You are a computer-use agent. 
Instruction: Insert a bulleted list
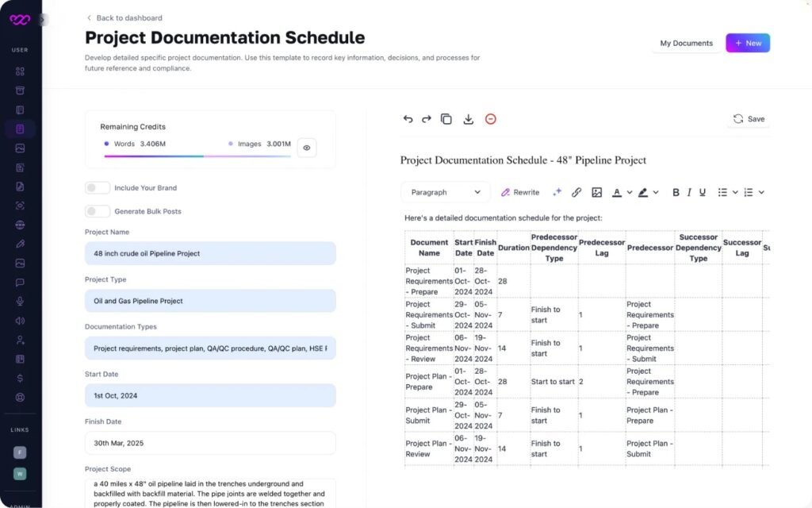pyautogui.click(x=722, y=192)
